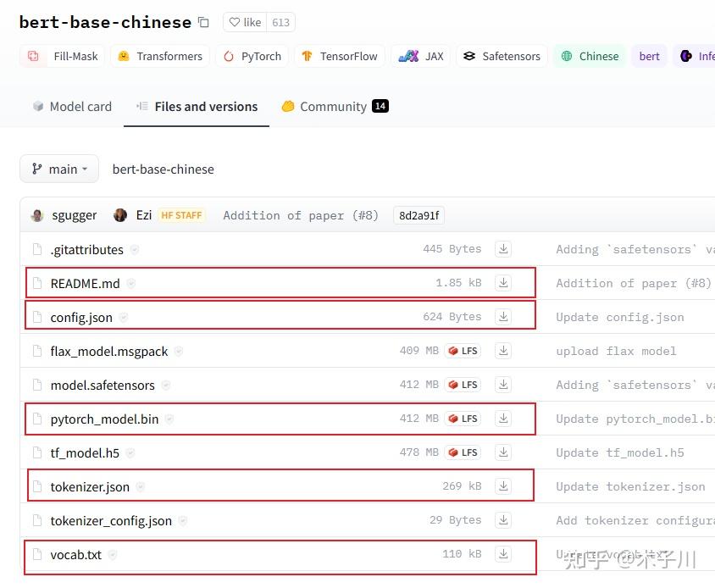Click the 624 Bytes size of config.json

[x=452, y=317]
